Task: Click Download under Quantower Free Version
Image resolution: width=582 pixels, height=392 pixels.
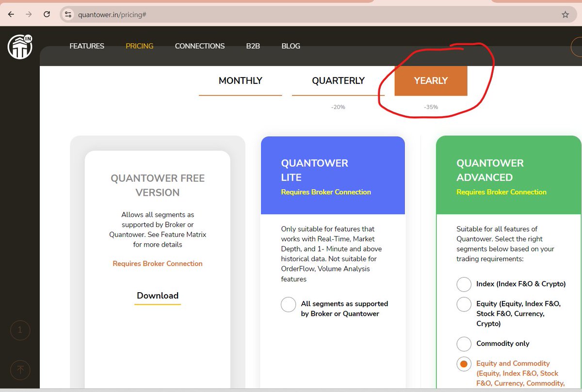Action: click(158, 296)
